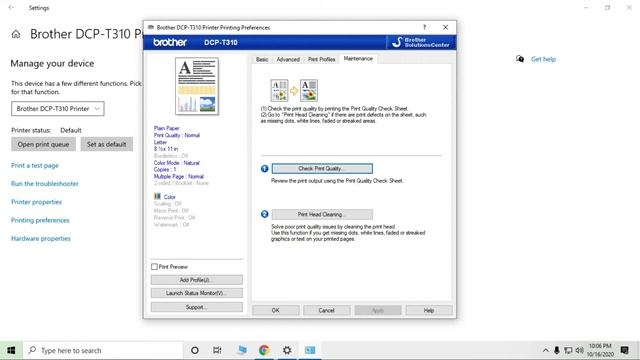
Task: Show hidden system tray icons
Action: click(x=546, y=350)
